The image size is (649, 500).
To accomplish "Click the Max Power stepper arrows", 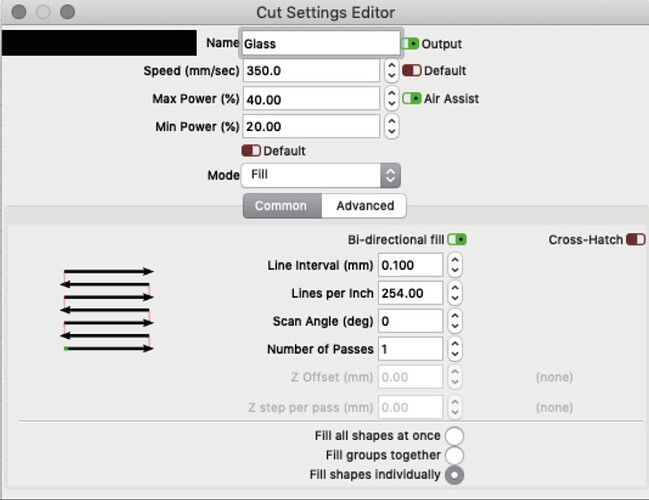I will pos(391,99).
